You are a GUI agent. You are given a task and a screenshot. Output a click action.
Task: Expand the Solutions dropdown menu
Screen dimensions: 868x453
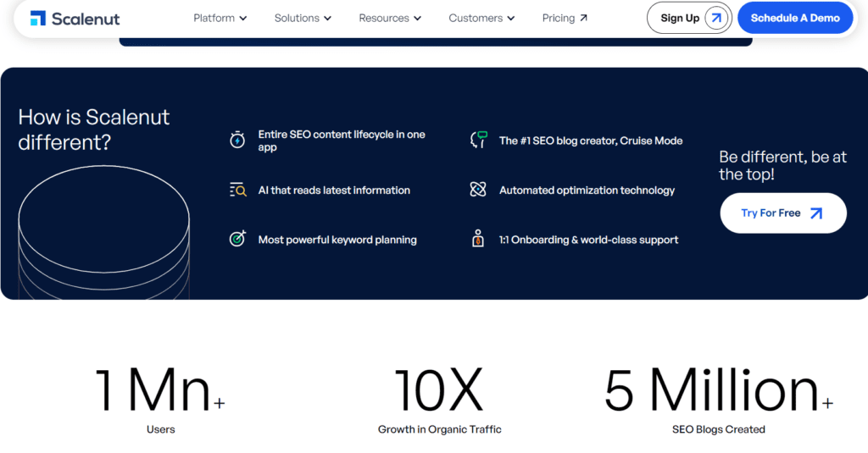pos(303,18)
